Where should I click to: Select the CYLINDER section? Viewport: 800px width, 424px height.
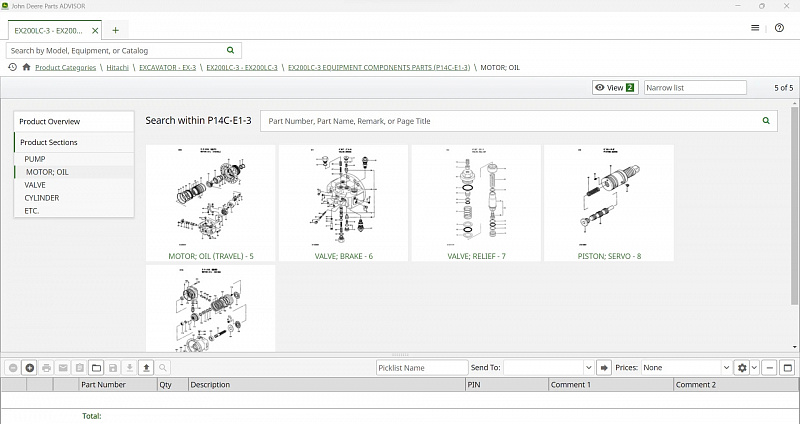click(74, 197)
